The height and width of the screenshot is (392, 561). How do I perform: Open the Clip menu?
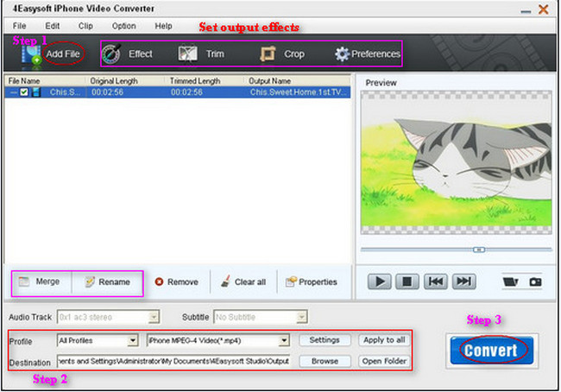click(85, 26)
